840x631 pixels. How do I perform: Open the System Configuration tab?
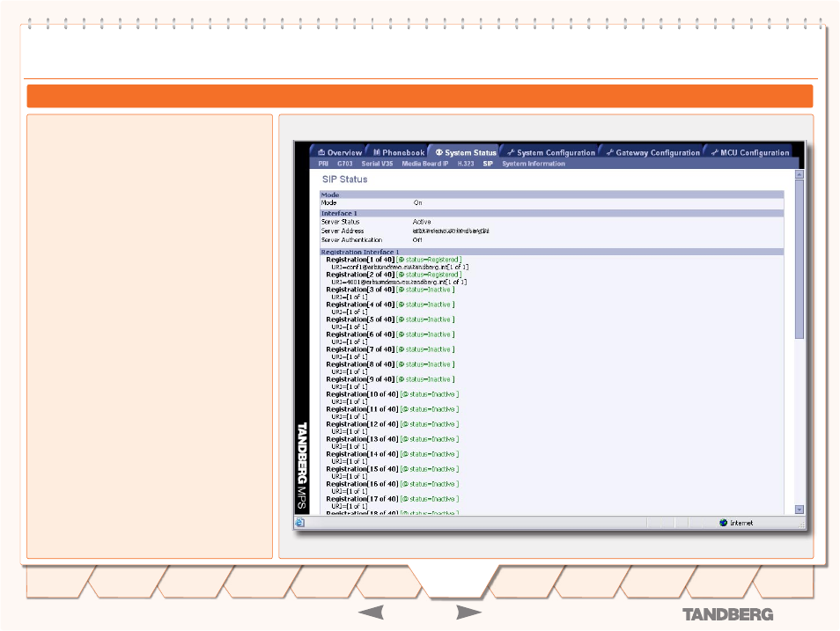550,152
